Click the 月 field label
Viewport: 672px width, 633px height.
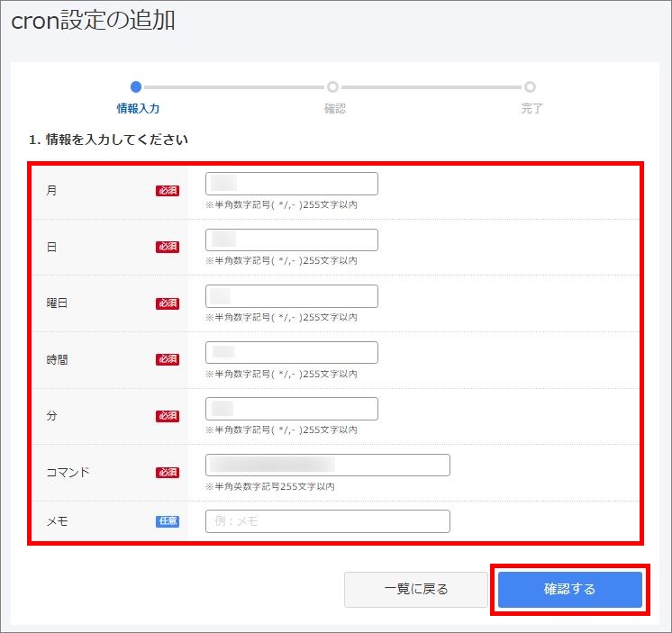(51, 190)
